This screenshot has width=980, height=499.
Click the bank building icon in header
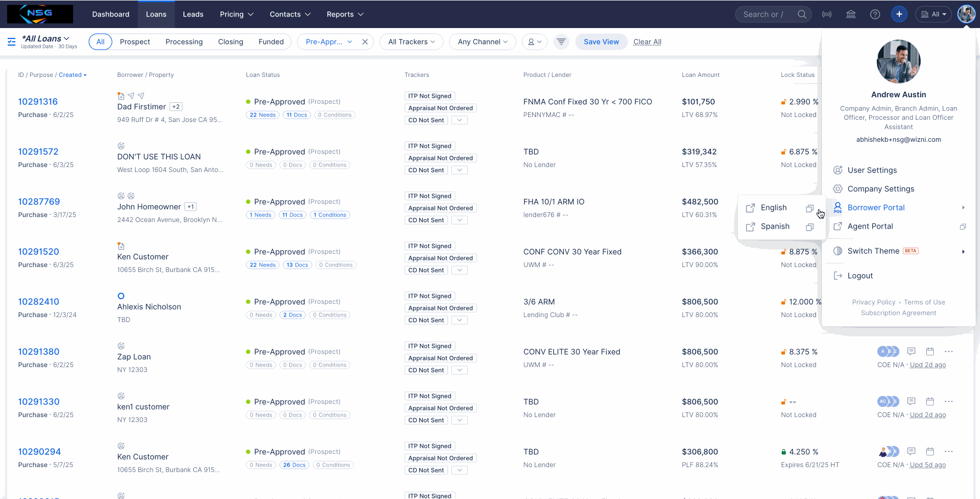pyautogui.click(x=851, y=14)
